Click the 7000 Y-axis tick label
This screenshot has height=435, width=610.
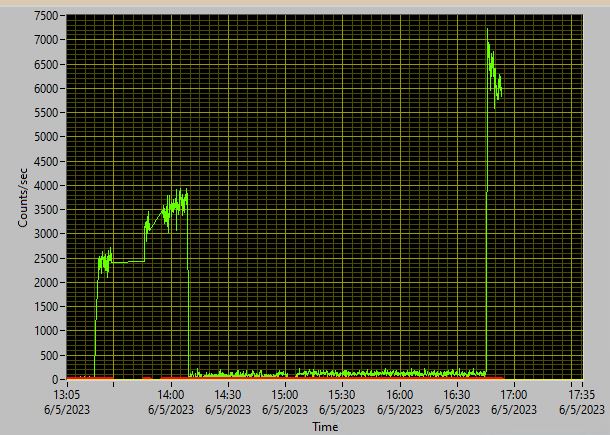click(x=46, y=40)
